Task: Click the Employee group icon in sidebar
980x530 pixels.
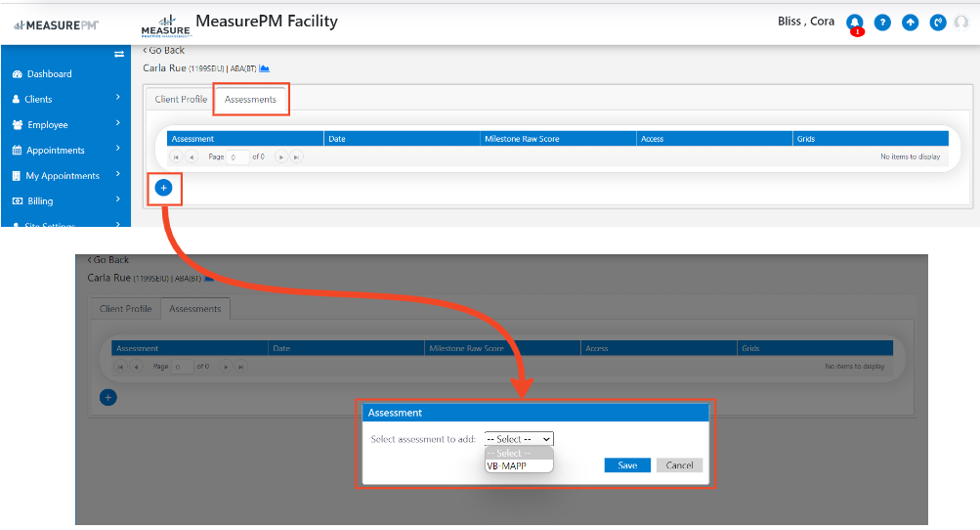Action: pos(18,124)
